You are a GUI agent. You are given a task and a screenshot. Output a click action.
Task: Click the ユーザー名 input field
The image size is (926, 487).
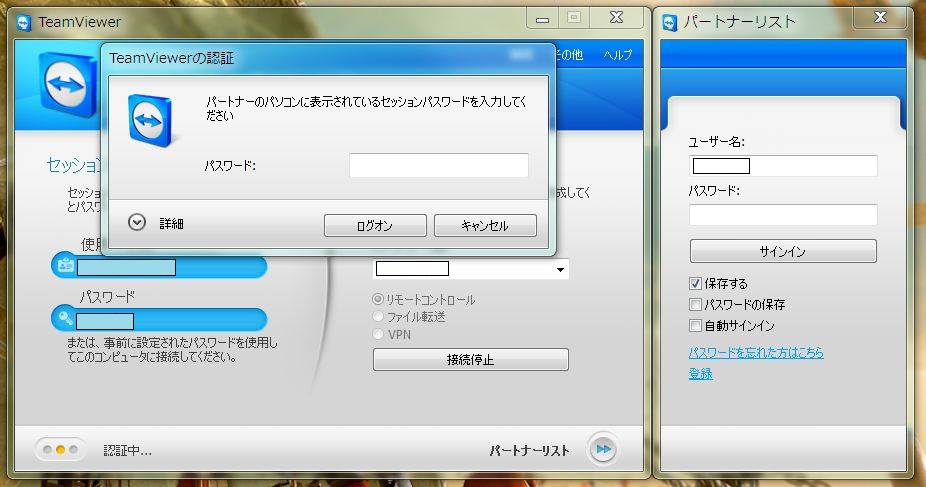pyautogui.click(x=783, y=166)
